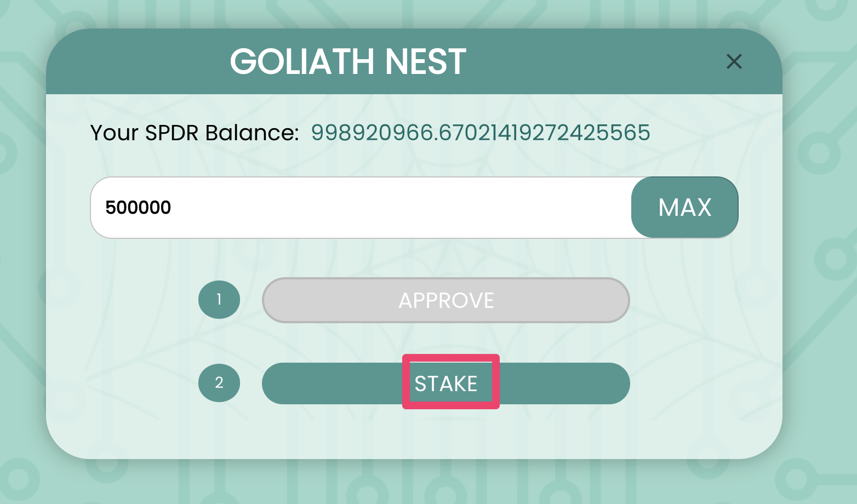The width and height of the screenshot is (857, 504).
Task: Click the 500000 value in the input
Action: click(138, 208)
